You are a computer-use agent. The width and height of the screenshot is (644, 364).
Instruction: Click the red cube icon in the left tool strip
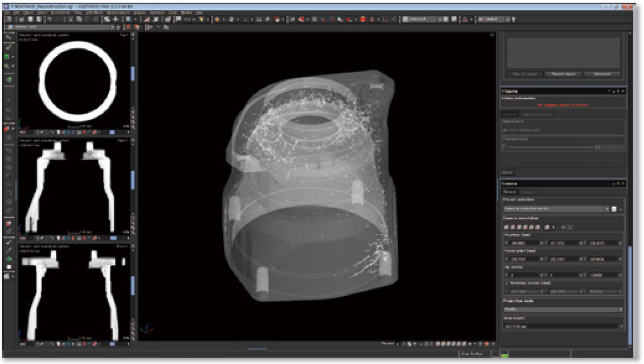click(x=6, y=129)
